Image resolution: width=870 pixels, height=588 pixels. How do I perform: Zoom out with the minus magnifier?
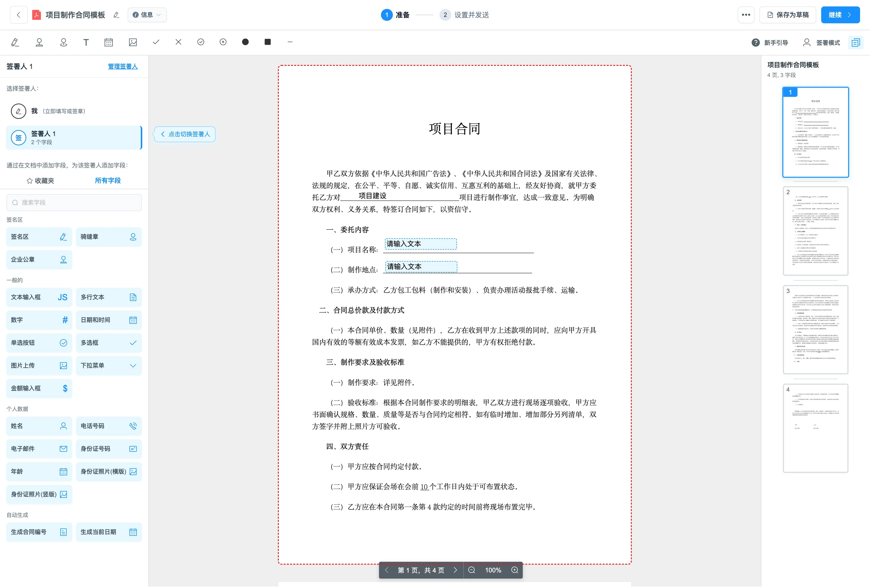click(x=472, y=570)
